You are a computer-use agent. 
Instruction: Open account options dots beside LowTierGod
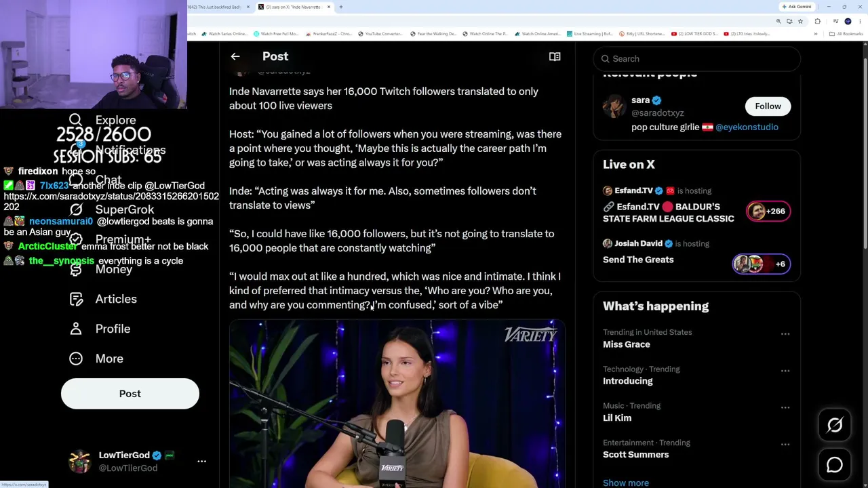click(201, 462)
